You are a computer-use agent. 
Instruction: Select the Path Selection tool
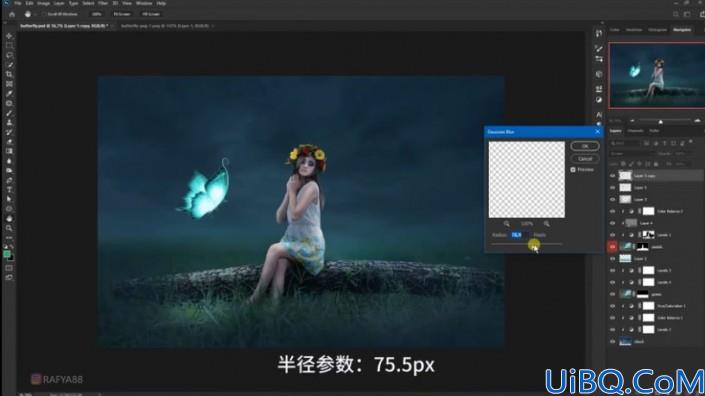[x=9, y=199]
